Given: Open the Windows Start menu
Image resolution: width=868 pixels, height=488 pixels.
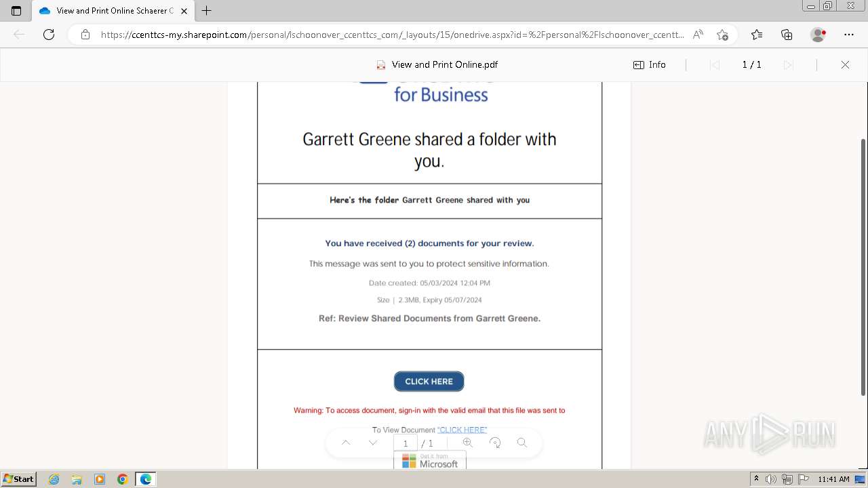Looking at the screenshot, I should tap(18, 479).
